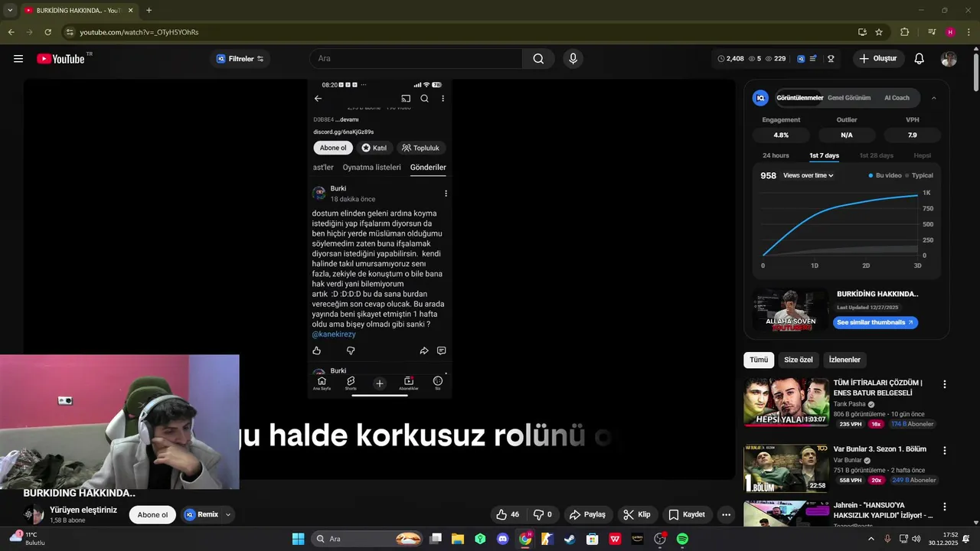
Task: Select Hepsi time range
Action: point(922,155)
